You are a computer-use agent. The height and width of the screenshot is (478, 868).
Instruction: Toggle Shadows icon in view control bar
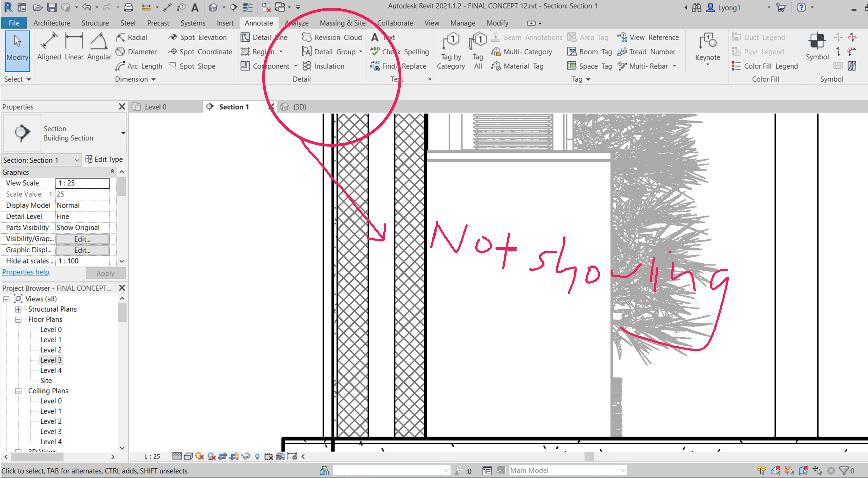point(211,456)
